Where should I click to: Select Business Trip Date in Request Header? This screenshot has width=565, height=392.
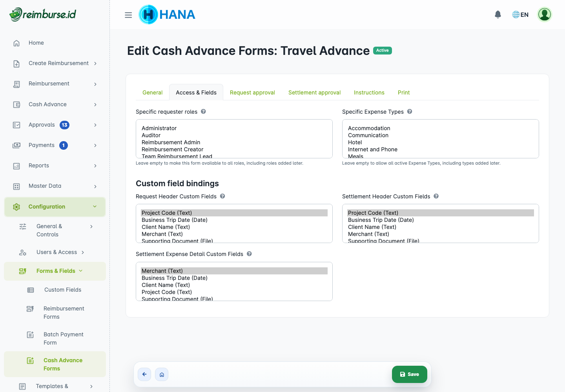click(234, 220)
